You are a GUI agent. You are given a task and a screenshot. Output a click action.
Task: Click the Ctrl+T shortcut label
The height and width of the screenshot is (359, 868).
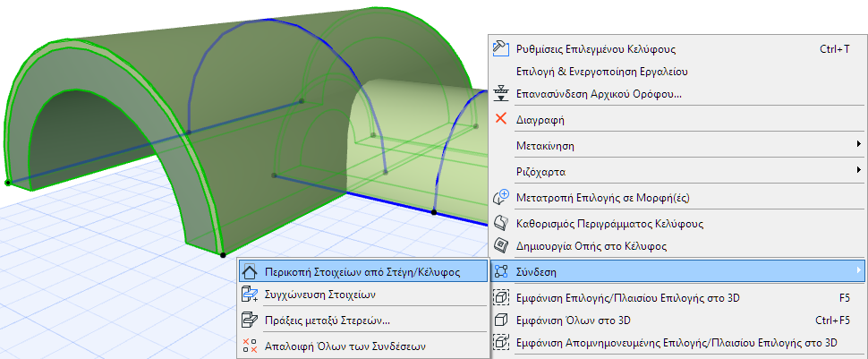(x=834, y=48)
